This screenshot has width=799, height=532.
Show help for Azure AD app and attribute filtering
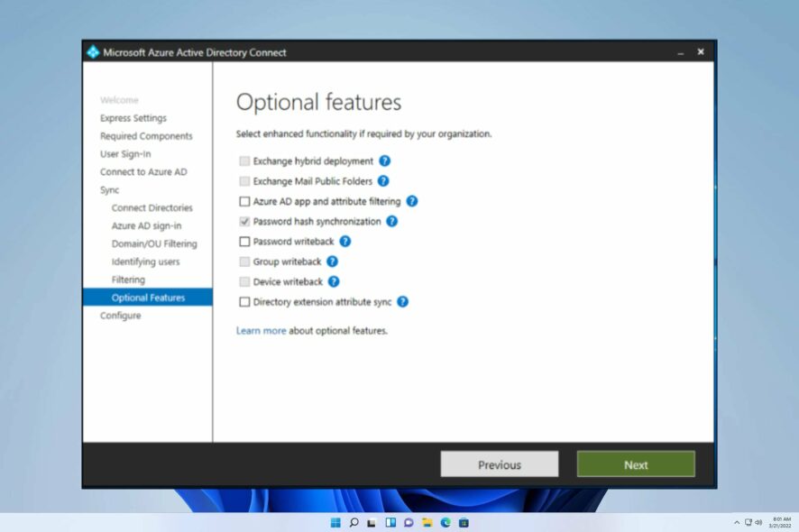(x=412, y=201)
